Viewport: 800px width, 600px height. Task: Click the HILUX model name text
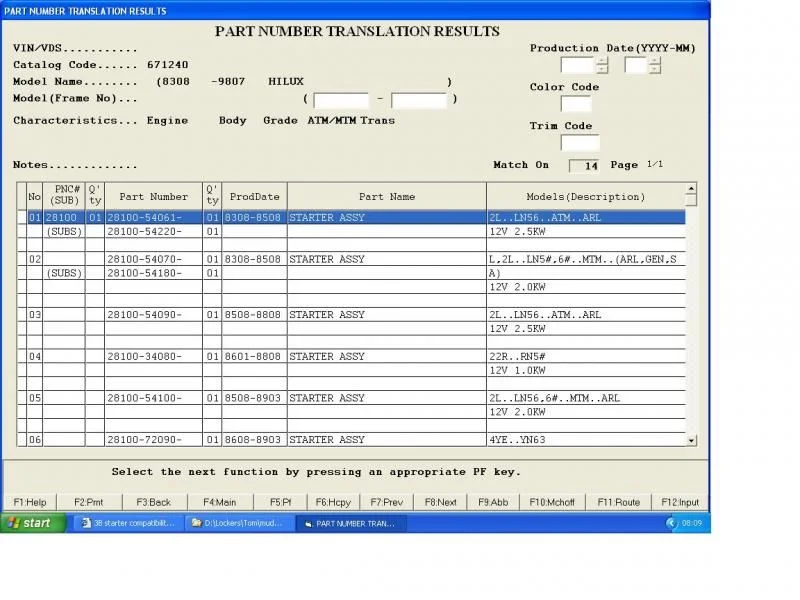click(286, 82)
